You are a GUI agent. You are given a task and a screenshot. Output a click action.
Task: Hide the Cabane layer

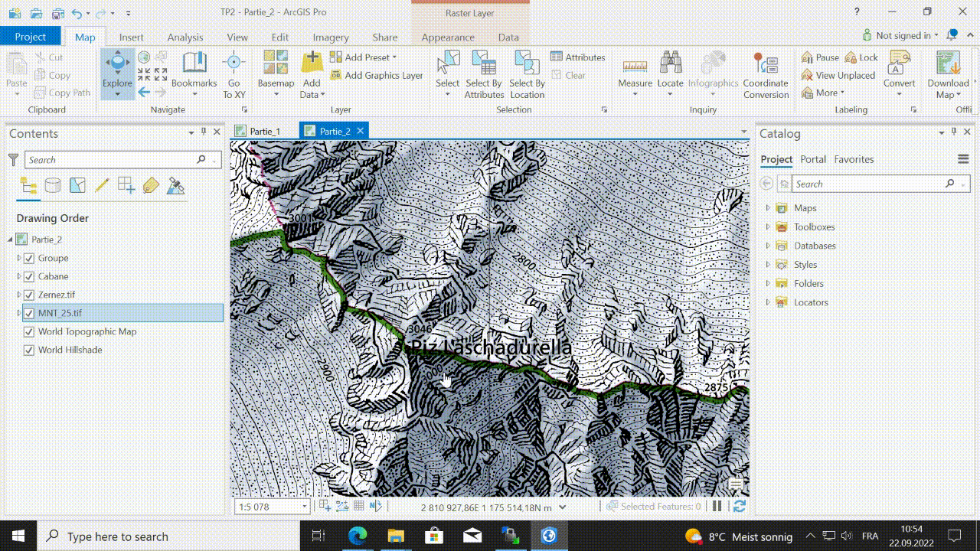29,276
